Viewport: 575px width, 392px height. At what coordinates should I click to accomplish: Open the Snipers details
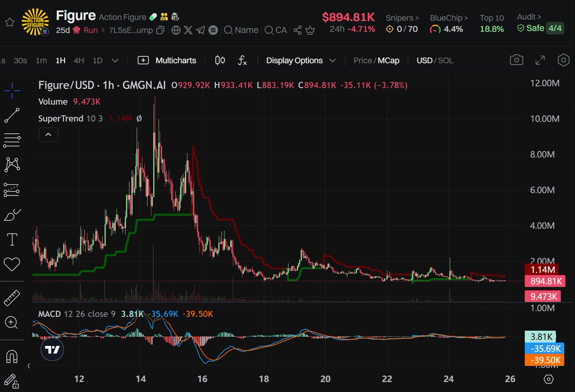(402, 18)
